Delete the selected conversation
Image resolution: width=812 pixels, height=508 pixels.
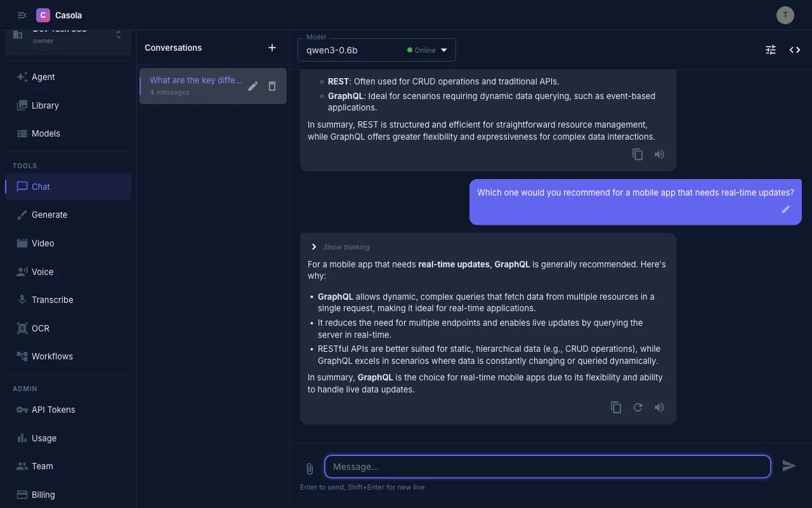(272, 86)
